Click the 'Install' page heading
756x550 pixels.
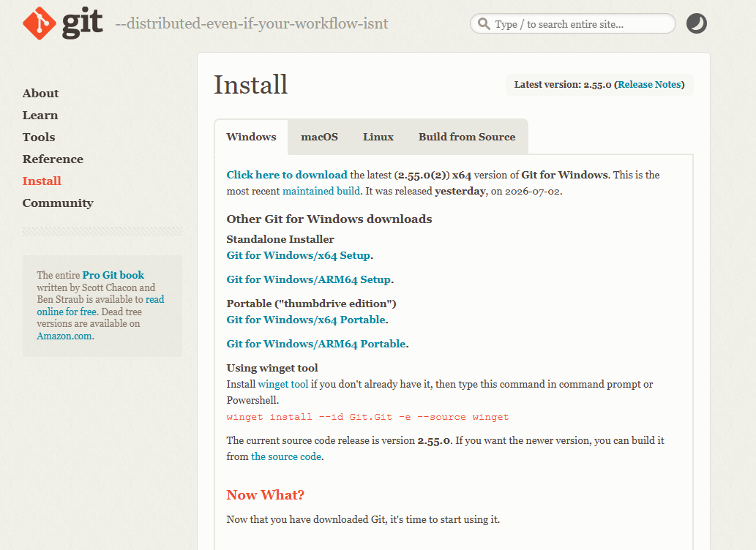[x=251, y=84]
